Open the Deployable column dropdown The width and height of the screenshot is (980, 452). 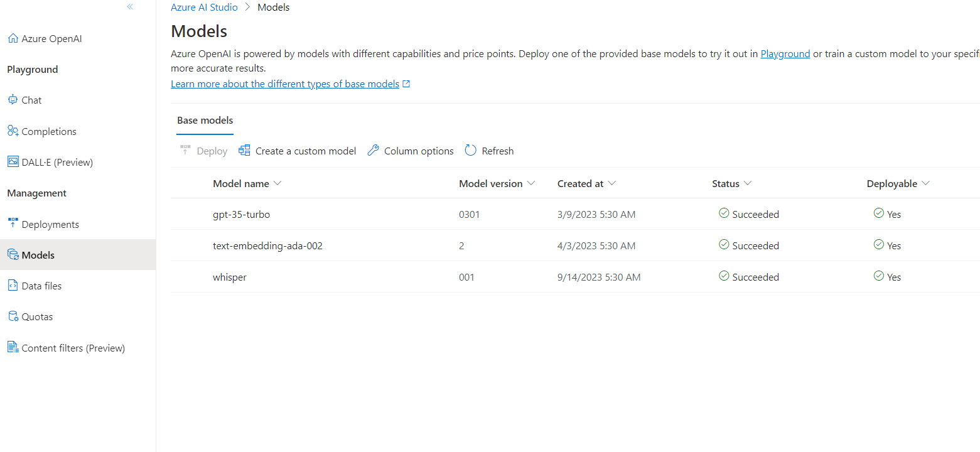pyautogui.click(x=925, y=183)
